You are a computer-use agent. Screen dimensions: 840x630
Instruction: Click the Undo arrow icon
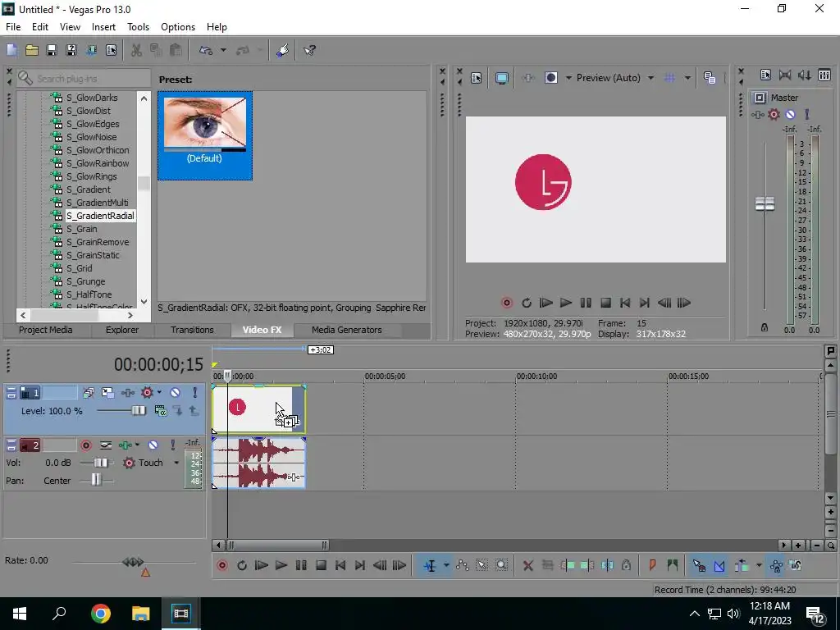point(206,50)
